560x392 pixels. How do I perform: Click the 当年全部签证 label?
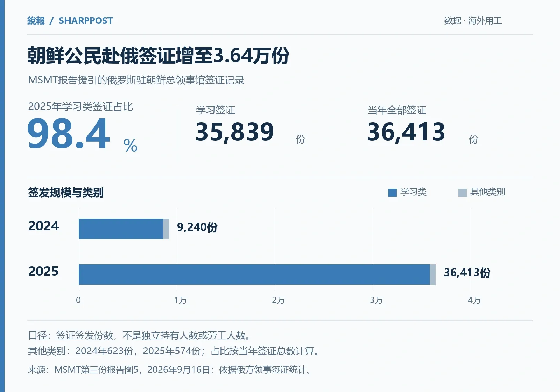[x=397, y=110]
